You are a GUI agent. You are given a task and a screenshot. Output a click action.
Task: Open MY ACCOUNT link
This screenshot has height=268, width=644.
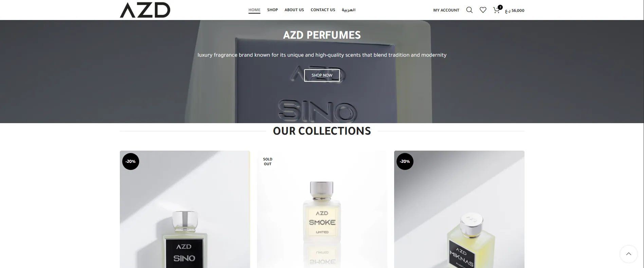click(446, 10)
